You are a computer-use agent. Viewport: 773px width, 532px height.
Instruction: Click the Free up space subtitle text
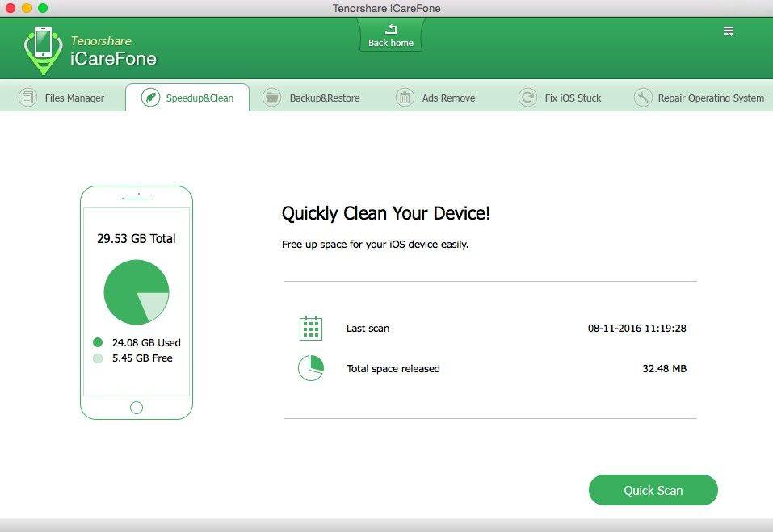(x=375, y=245)
